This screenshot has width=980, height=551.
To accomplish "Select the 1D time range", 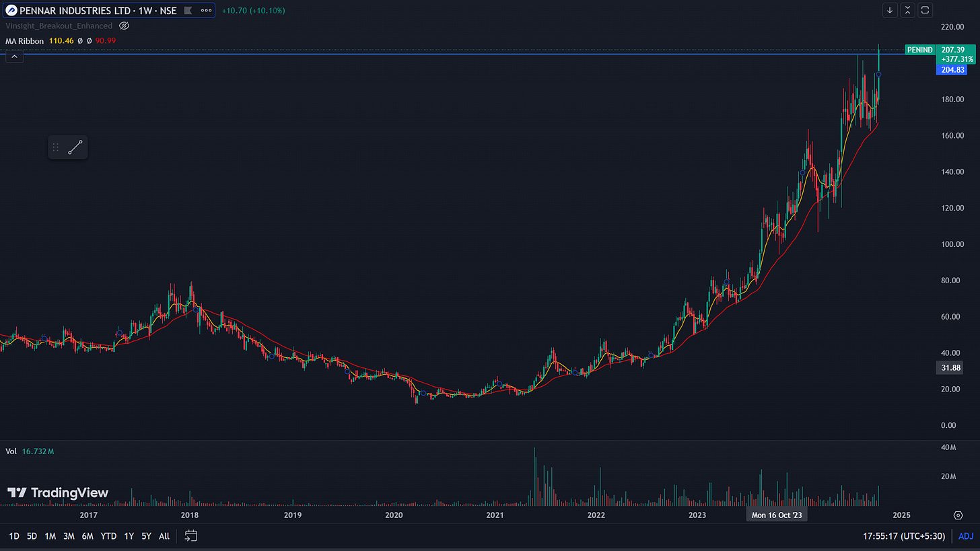I will click(x=14, y=536).
